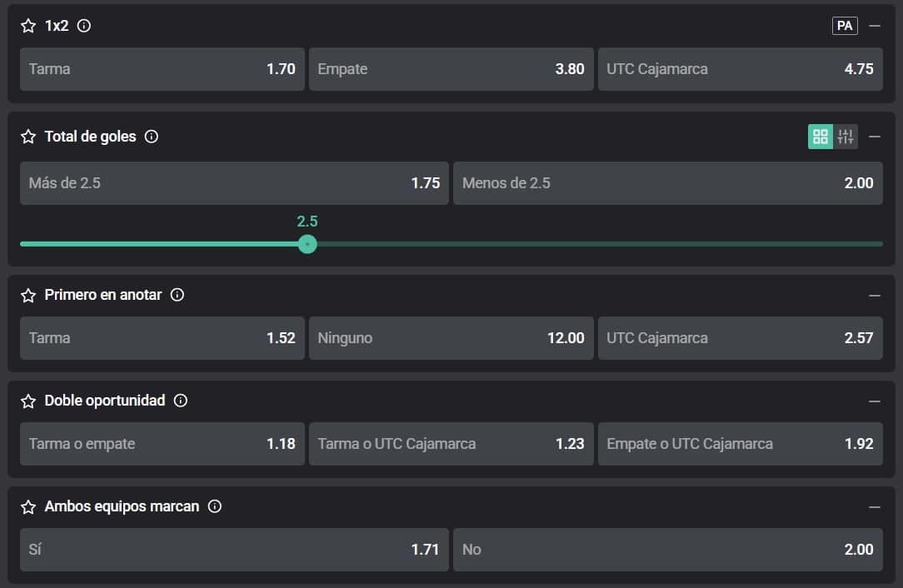This screenshot has height=588, width=903.
Task: Switch to slider view in Total de goles
Action: 846,137
